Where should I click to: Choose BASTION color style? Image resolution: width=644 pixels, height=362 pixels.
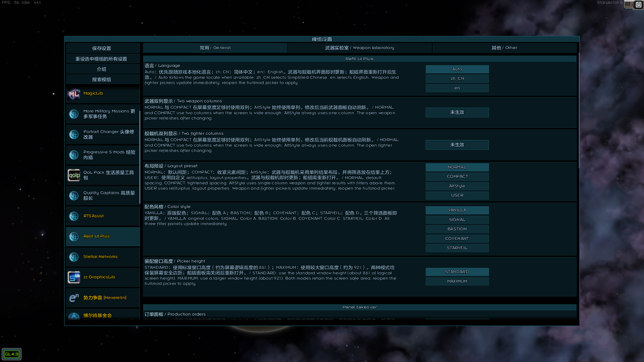point(457,229)
